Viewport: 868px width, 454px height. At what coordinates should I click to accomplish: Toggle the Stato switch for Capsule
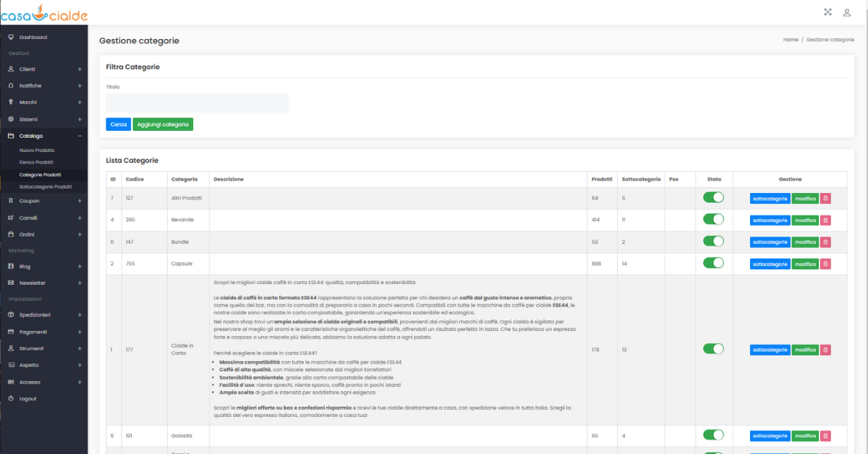tap(713, 262)
